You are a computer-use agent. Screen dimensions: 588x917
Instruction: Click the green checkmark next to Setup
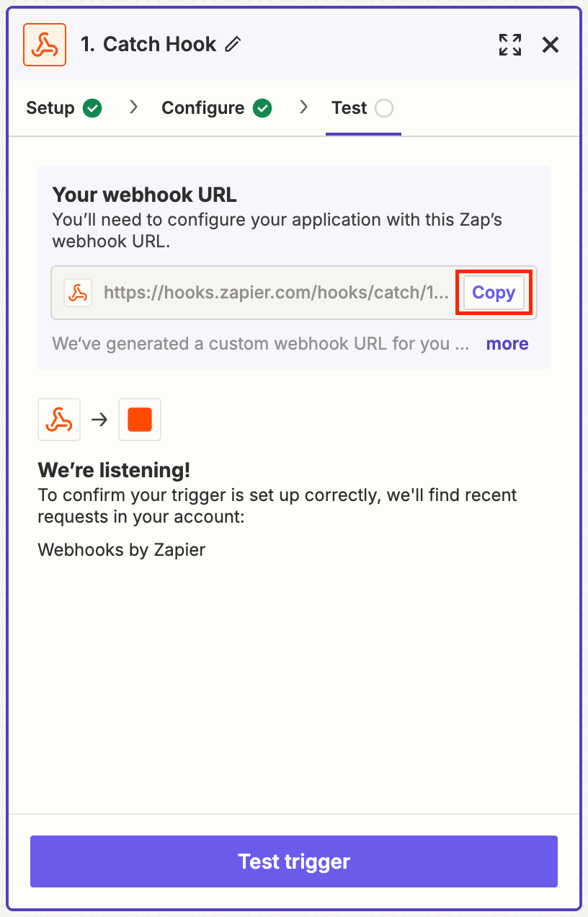pos(92,108)
